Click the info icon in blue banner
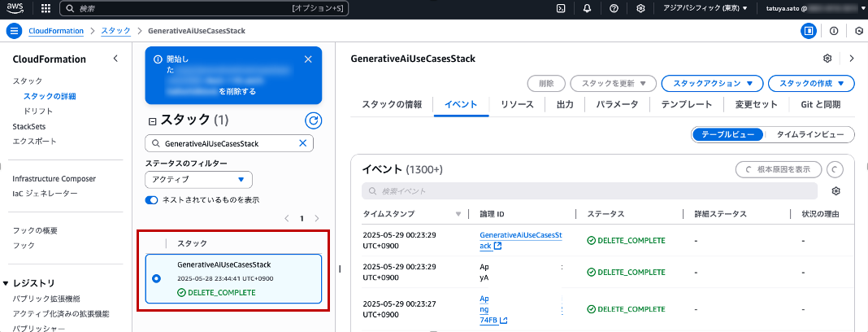The width and height of the screenshot is (868, 332). coord(157,59)
